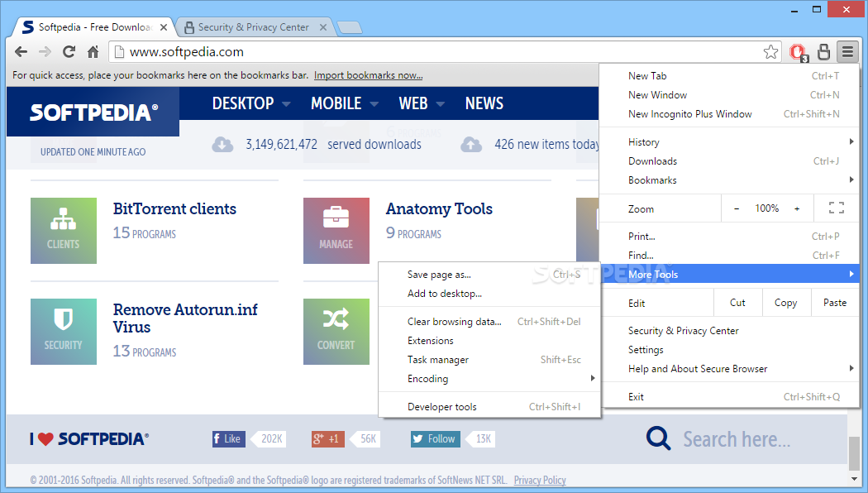Click Cut in the Edit row
868x493 pixels.
point(737,303)
